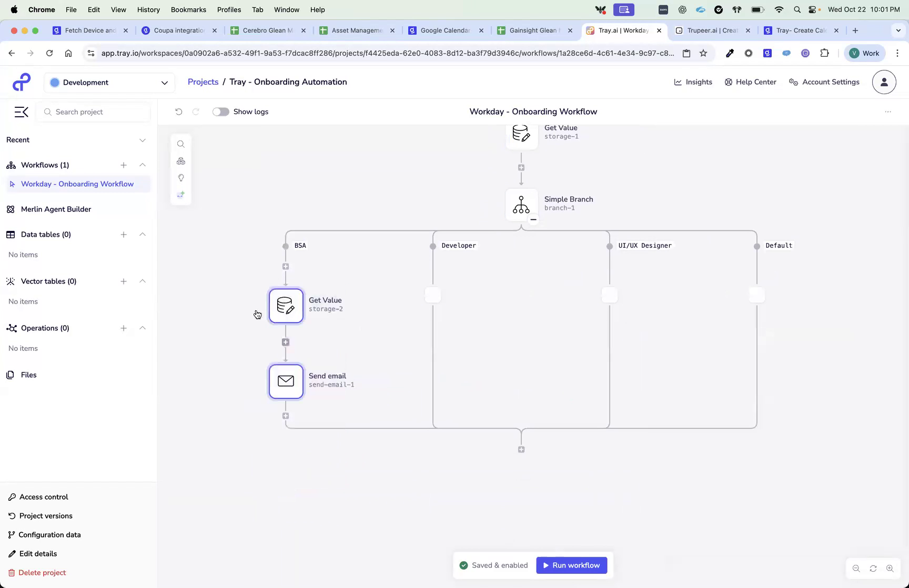Image resolution: width=909 pixels, height=588 pixels.
Task: Enable the Show logs toggle
Action: [220, 111]
